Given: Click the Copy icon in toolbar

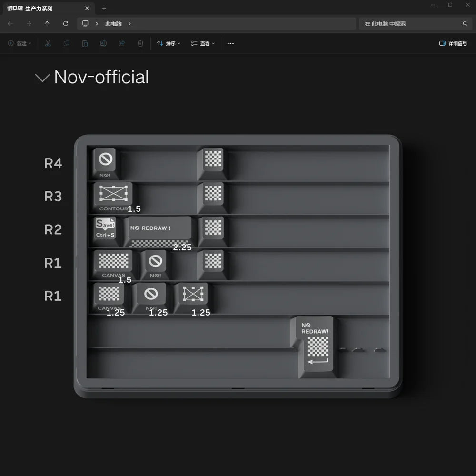Looking at the screenshot, I should pos(66,43).
